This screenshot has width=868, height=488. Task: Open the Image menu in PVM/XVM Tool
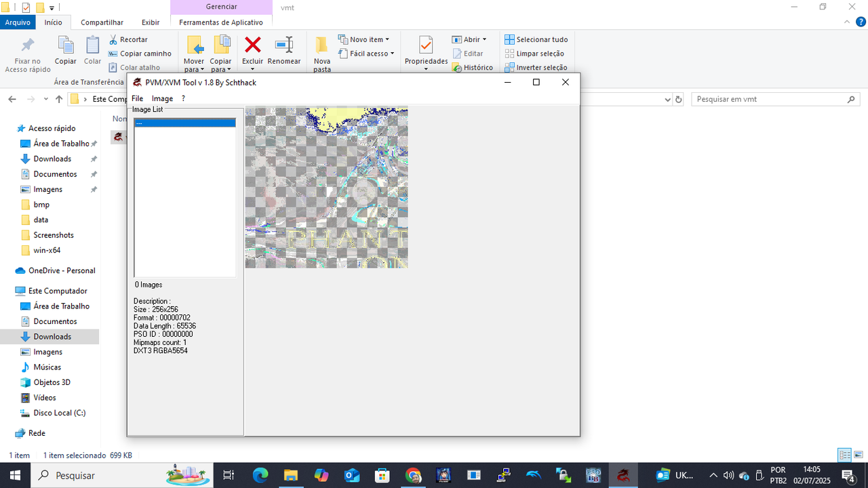(162, 98)
